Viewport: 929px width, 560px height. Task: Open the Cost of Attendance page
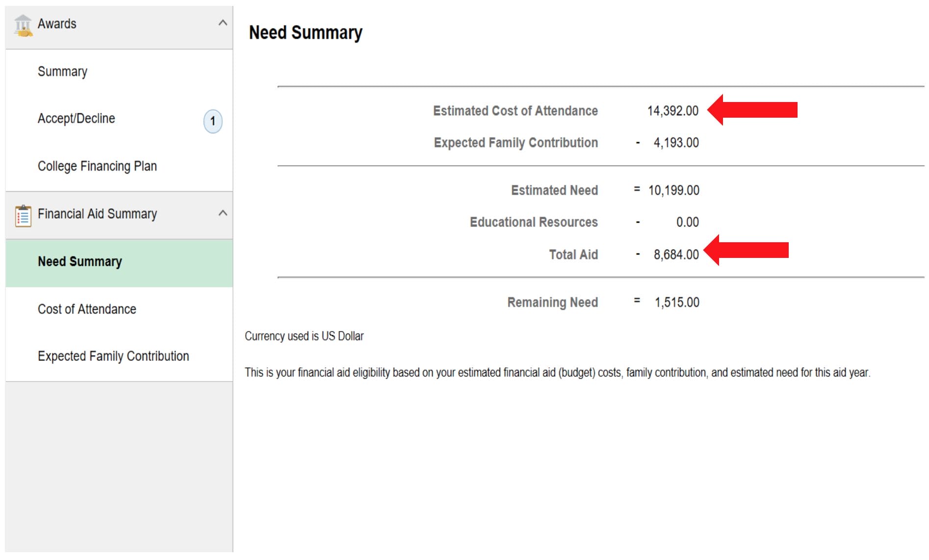click(x=87, y=309)
